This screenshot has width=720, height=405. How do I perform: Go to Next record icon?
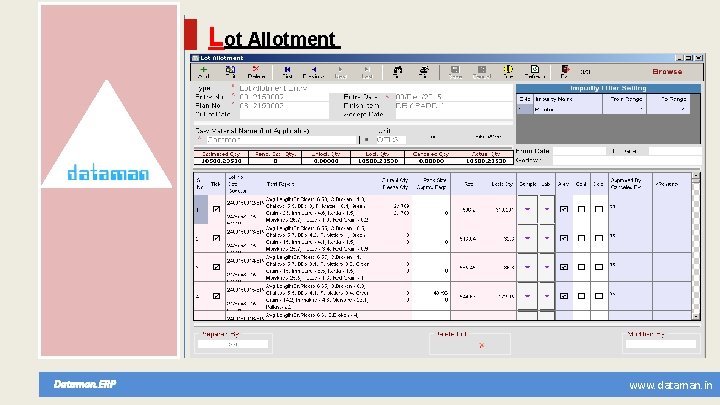[340, 69]
